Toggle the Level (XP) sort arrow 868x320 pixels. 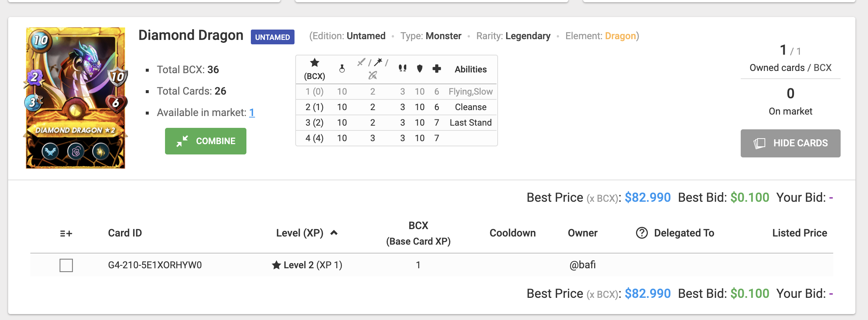(x=334, y=233)
